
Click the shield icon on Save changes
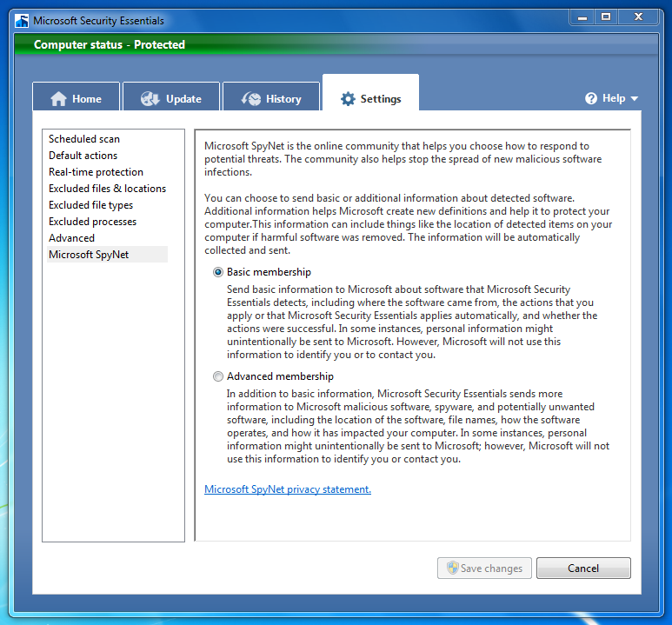453,568
